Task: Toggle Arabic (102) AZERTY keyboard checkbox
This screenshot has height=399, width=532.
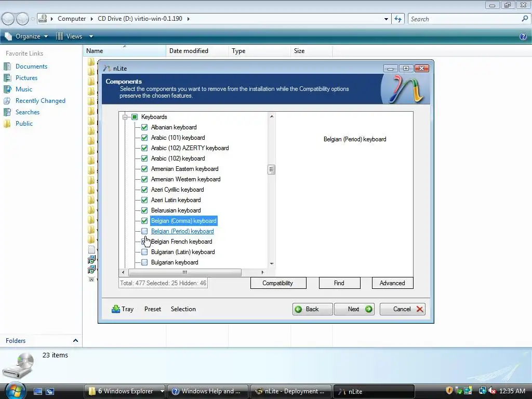Action: pos(144,148)
